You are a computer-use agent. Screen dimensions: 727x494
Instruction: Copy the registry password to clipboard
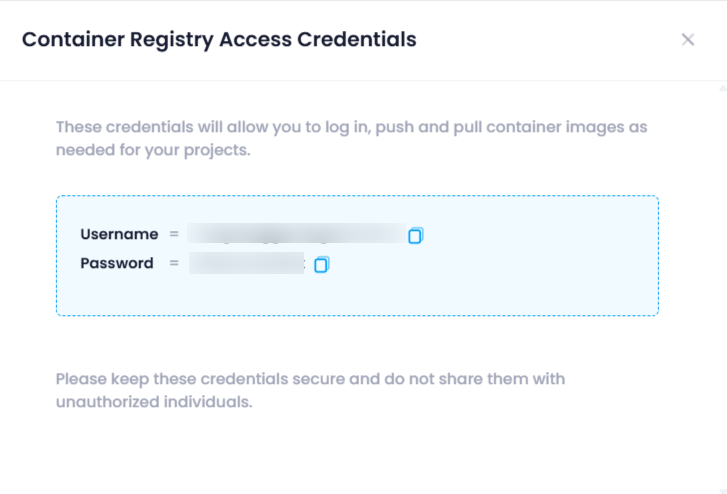(x=322, y=264)
